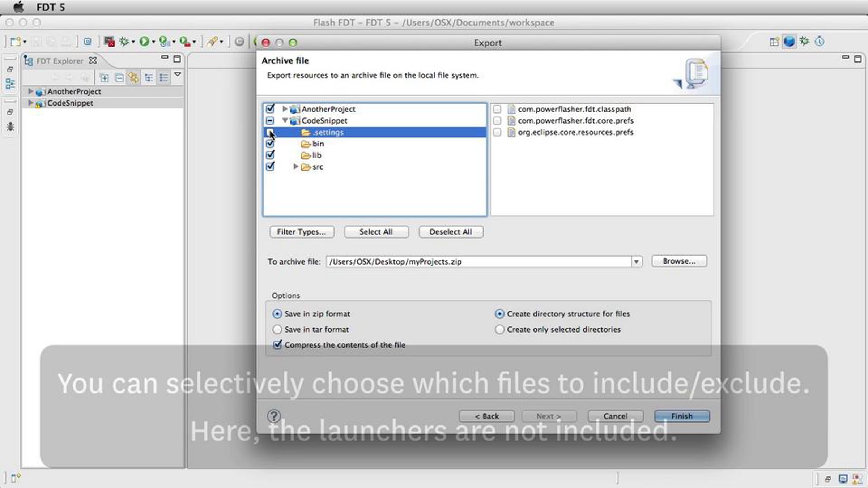Viewport: 868px width, 488px height.
Task: Expand AnotherProject in export tree
Action: 285,109
